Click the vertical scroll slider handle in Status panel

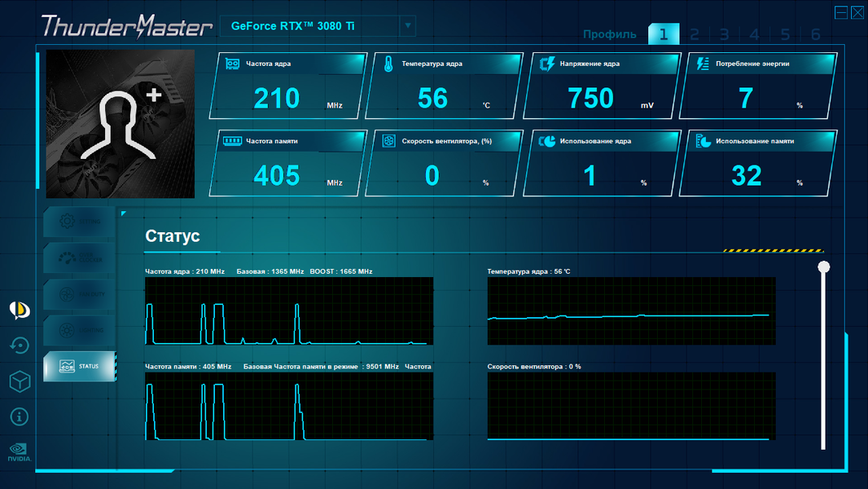pos(824,267)
